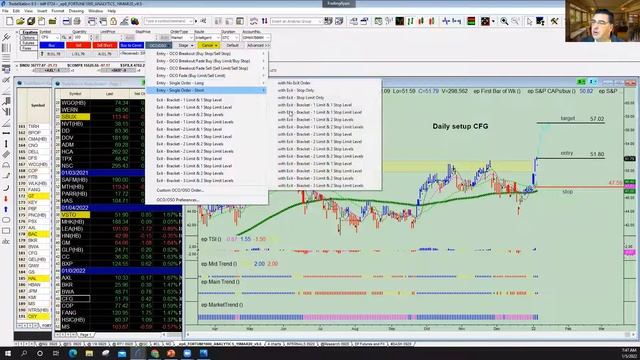The image size is (640, 360).
Task: Open the yellow Cancel dropdown button
Action: [209, 45]
